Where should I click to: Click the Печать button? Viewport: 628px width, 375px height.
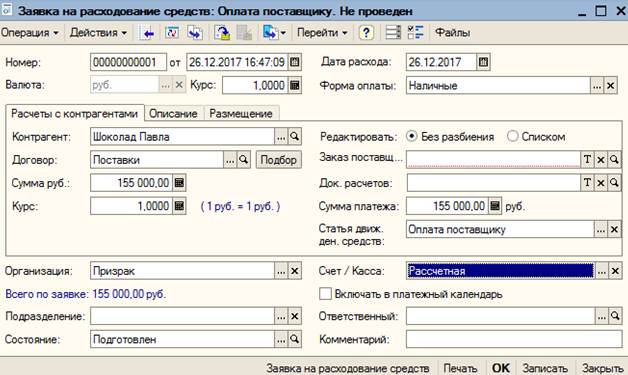tap(460, 368)
